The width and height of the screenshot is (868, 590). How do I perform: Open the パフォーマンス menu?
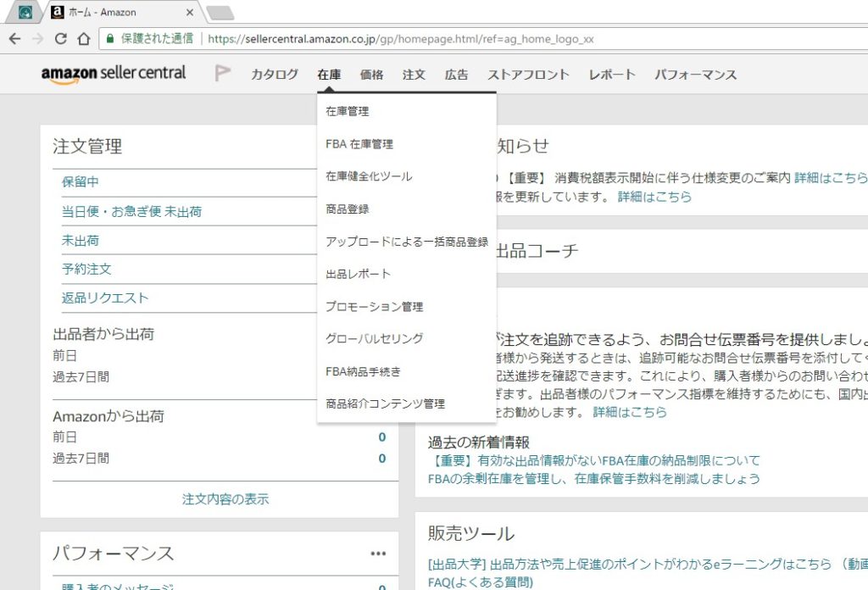tap(696, 74)
